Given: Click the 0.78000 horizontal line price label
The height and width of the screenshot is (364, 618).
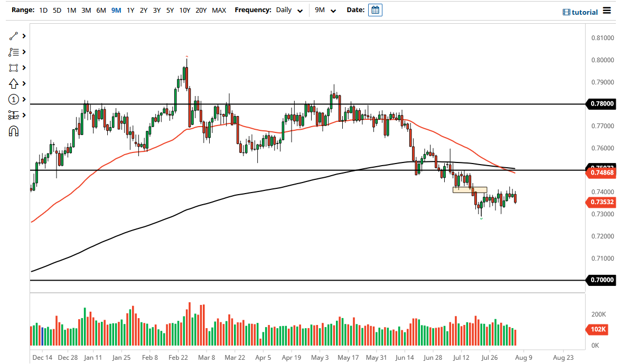Looking at the screenshot, I should (x=602, y=104).
